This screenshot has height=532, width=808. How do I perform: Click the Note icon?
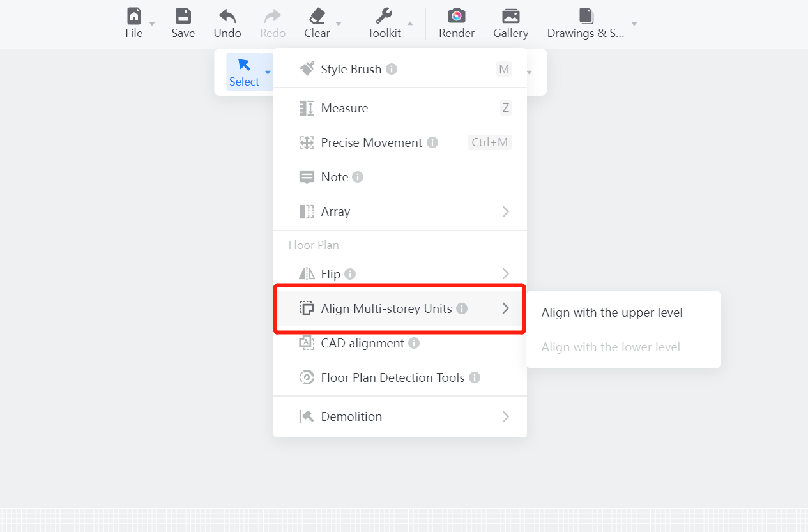[x=307, y=177]
